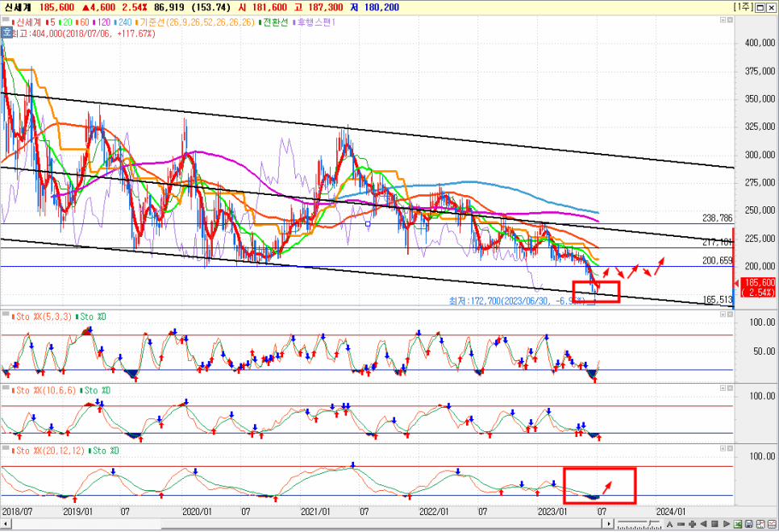The image size is (779, 532).
Task: Zoom in chart with the plus icon
Action: point(692,524)
